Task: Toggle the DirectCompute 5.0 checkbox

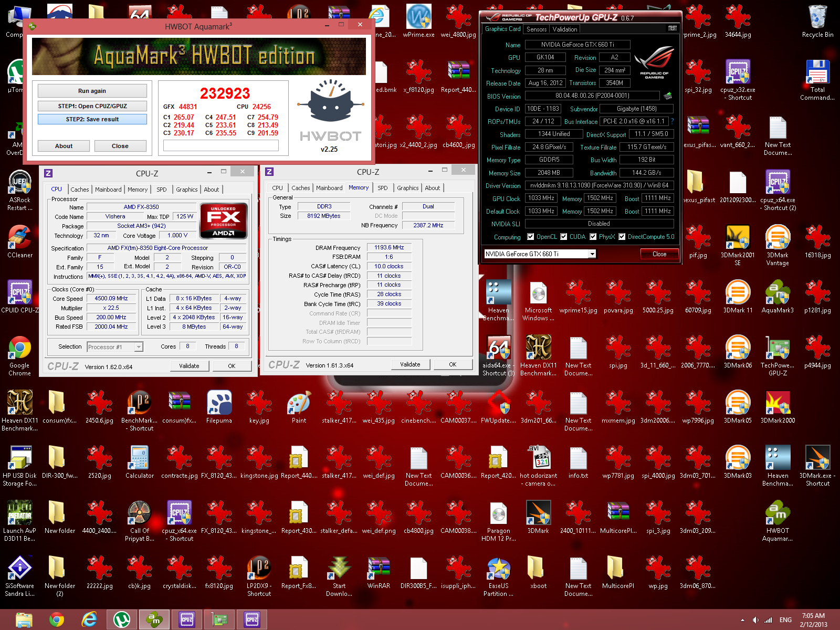Action: coord(622,237)
